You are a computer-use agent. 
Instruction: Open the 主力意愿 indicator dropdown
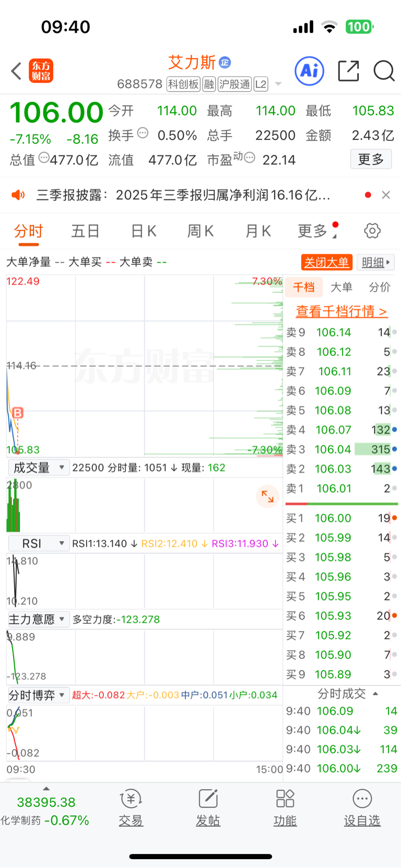[x=38, y=620]
